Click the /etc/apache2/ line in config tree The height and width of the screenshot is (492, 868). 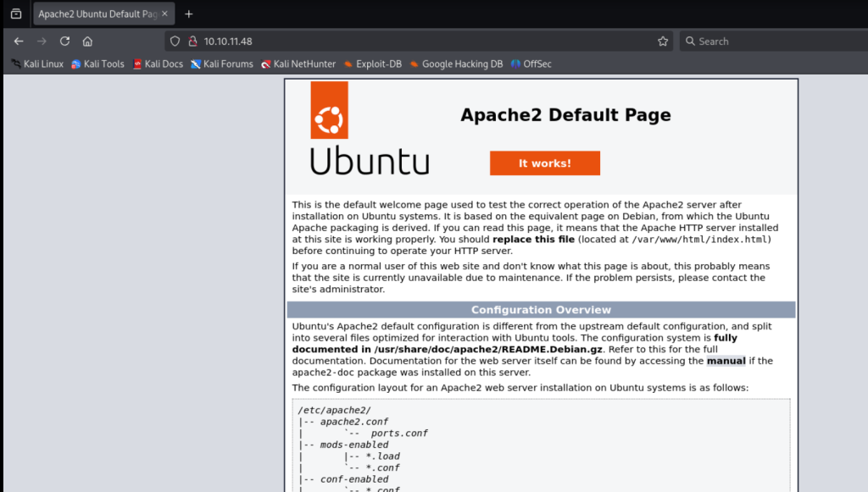point(334,410)
